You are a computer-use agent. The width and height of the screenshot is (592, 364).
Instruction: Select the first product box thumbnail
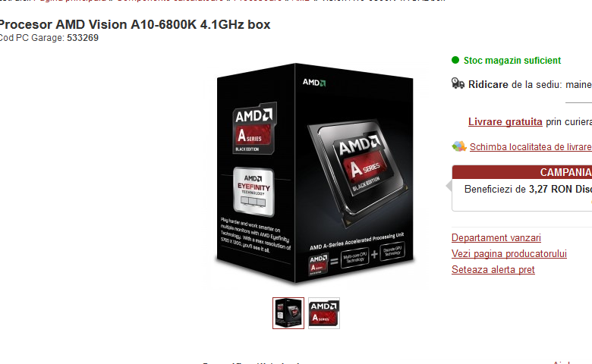tap(288, 313)
